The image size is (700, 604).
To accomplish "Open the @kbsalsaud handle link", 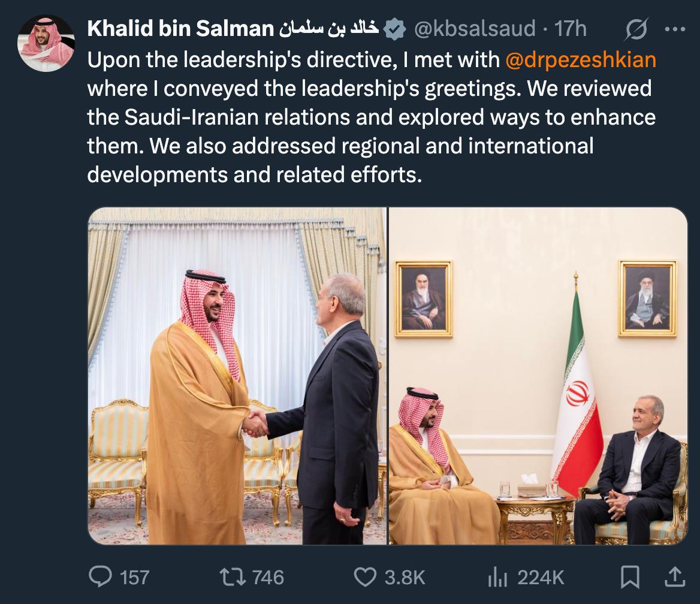I will (x=475, y=28).
